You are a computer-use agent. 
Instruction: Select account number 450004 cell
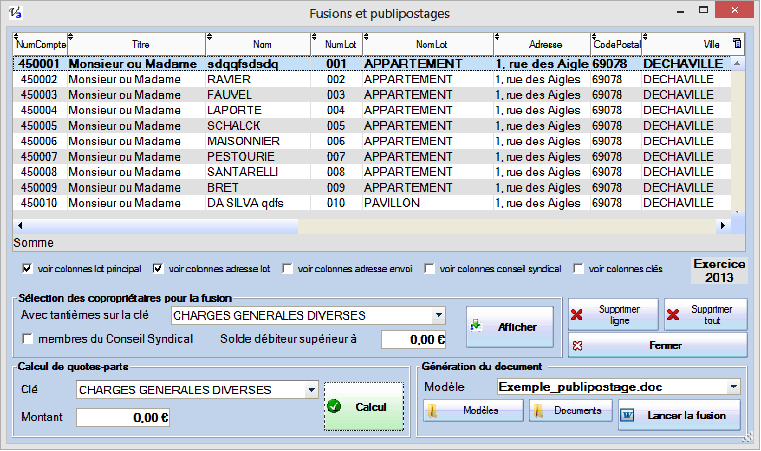click(40, 110)
